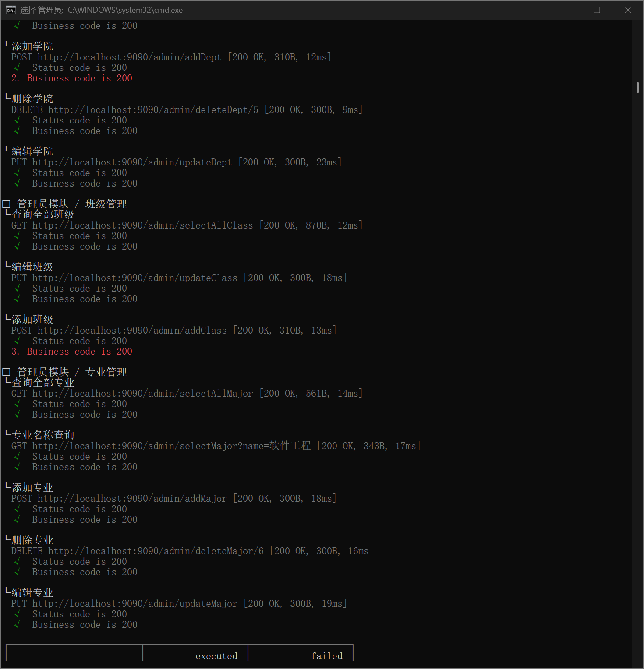Click Business code line under 添加专业
Image resolution: width=644 pixels, height=669 pixels.
click(x=76, y=520)
